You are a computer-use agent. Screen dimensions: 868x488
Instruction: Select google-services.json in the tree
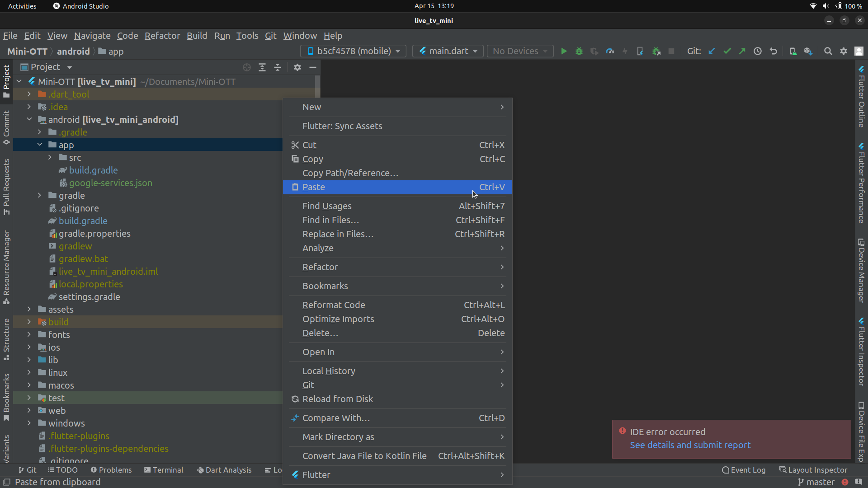click(110, 183)
